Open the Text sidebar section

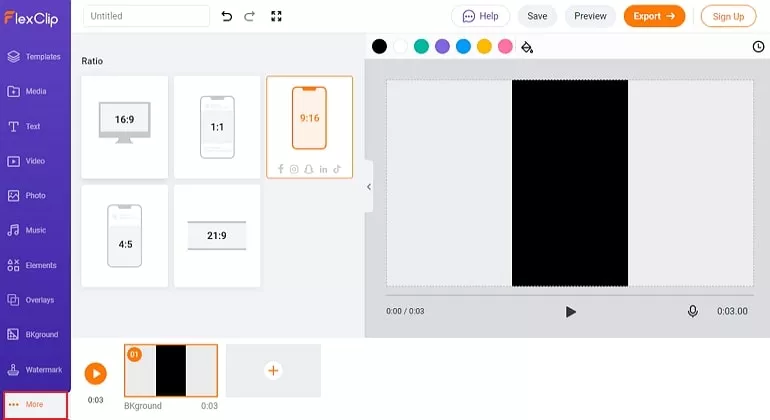point(24,126)
